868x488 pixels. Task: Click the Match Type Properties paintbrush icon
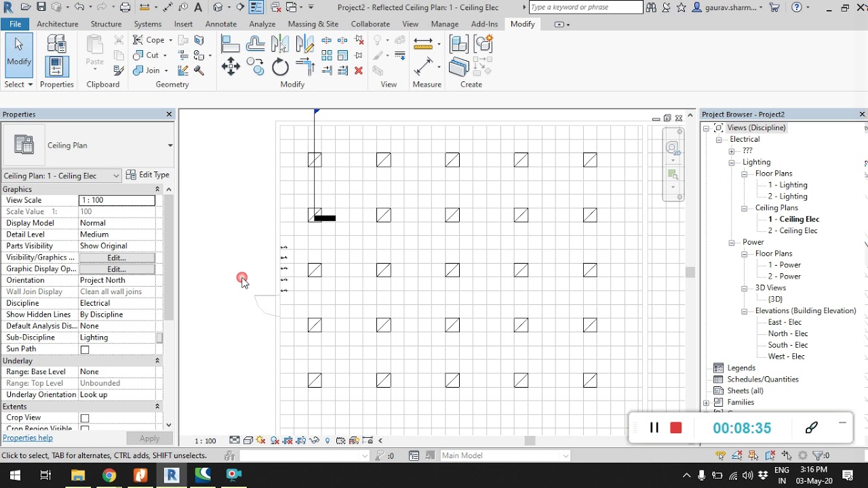click(119, 70)
